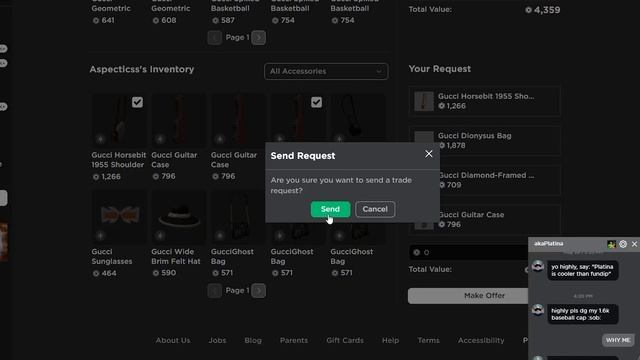Open the All Accessories dropdown

coord(326,71)
